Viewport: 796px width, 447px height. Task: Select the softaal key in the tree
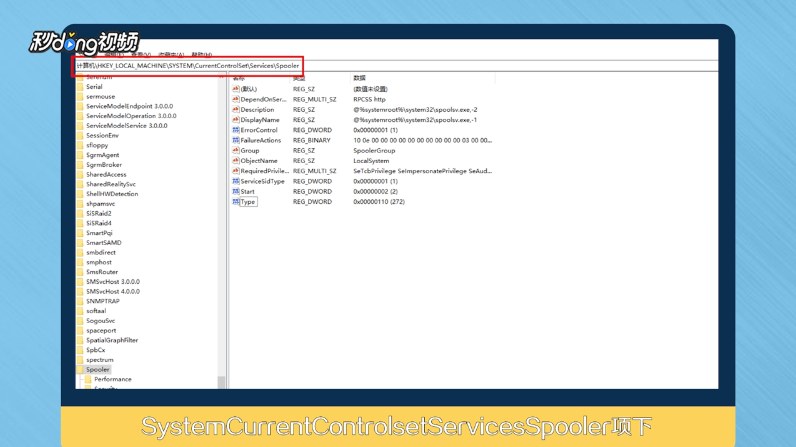(x=96, y=311)
